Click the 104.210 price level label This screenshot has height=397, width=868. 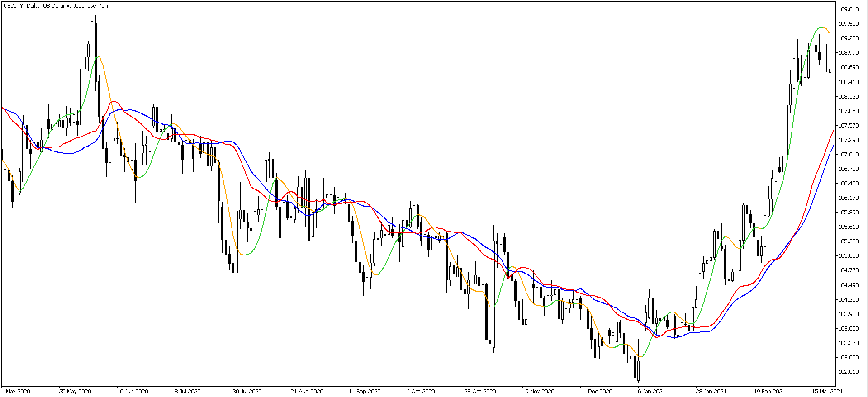coord(848,299)
